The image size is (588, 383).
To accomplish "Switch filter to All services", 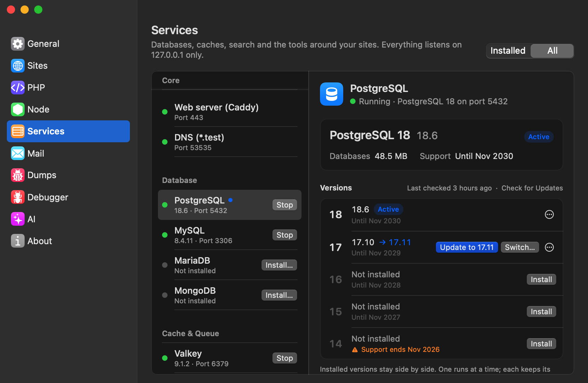I will tap(552, 51).
